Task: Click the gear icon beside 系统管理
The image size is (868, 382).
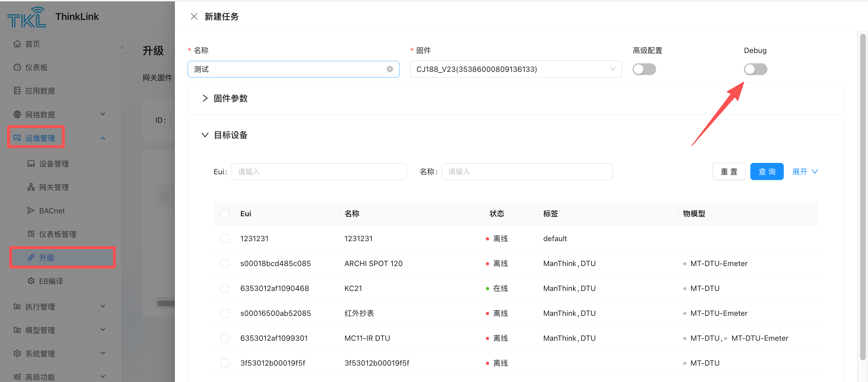Action: tap(17, 353)
